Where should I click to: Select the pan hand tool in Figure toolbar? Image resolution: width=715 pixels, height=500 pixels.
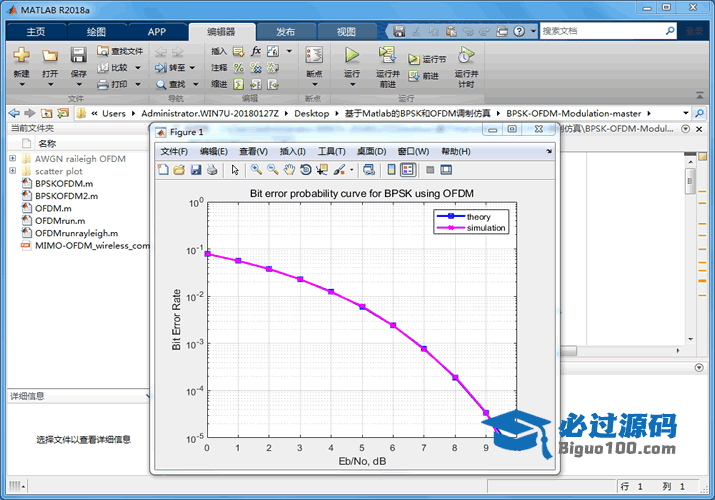pyautogui.click(x=289, y=170)
